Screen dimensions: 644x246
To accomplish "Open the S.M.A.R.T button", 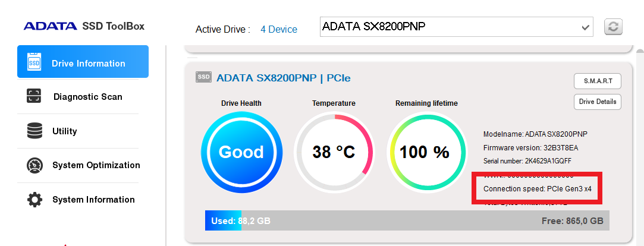I will tap(598, 81).
